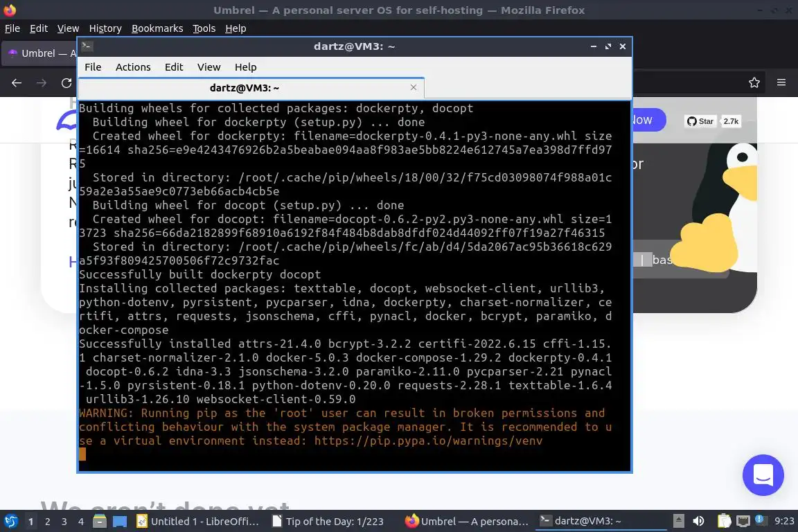
Task: Open the Firefox Edit menu
Action: coord(39,28)
